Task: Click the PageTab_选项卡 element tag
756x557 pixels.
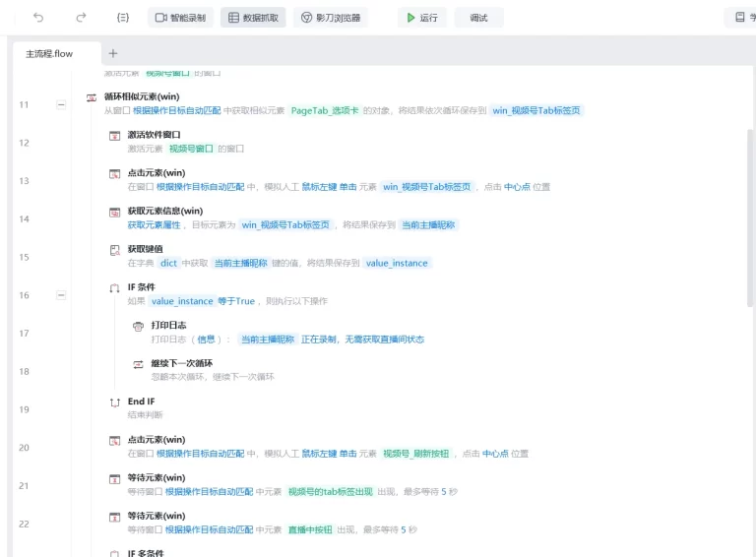Action: click(324, 111)
